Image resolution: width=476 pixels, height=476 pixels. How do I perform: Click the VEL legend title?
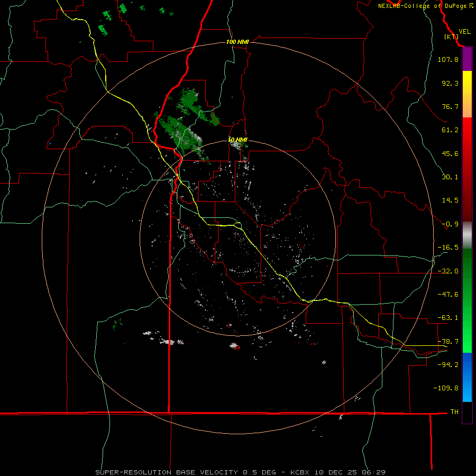pyautogui.click(x=464, y=32)
